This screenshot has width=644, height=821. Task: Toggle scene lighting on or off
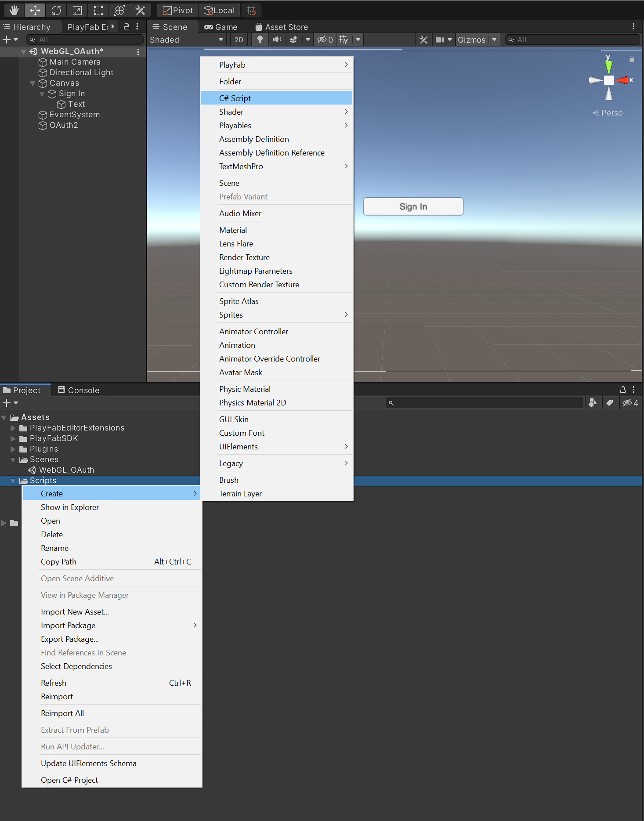[x=260, y=40]
